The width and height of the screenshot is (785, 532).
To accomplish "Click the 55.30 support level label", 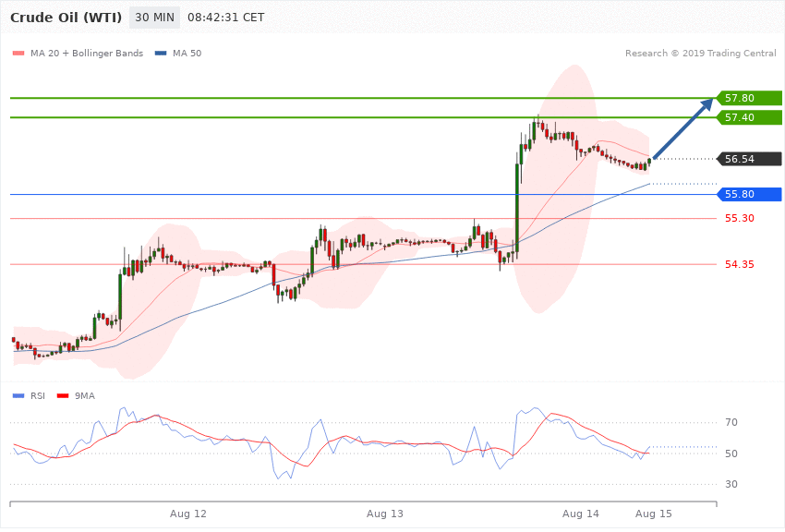I will point(740,218).
